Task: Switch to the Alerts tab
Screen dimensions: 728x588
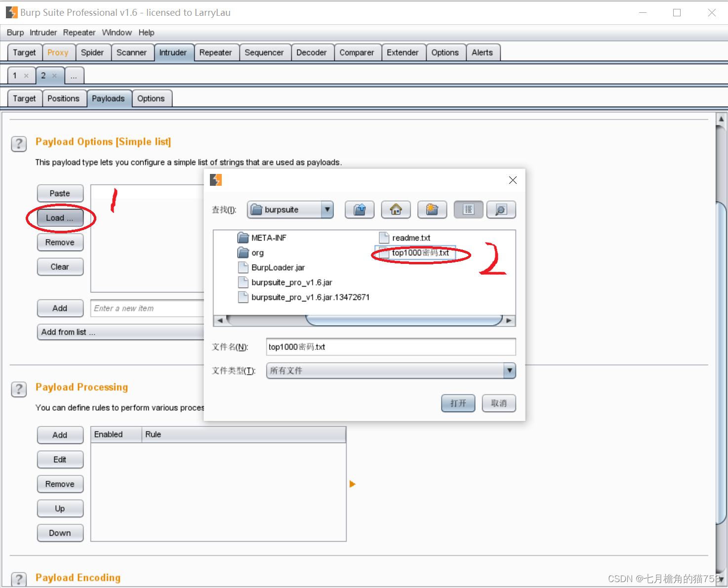Action: pos(482,52)
